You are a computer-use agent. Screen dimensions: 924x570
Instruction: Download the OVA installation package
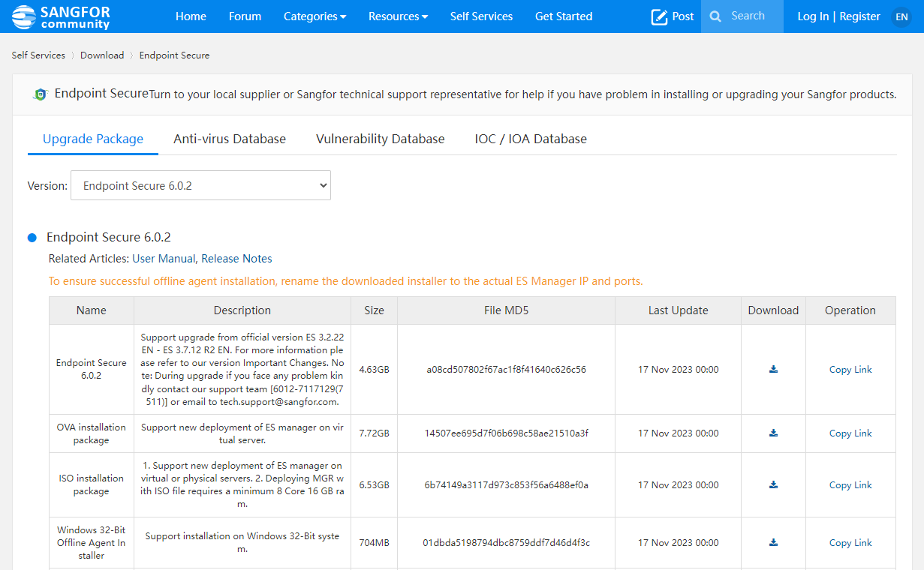coord(773,433)
